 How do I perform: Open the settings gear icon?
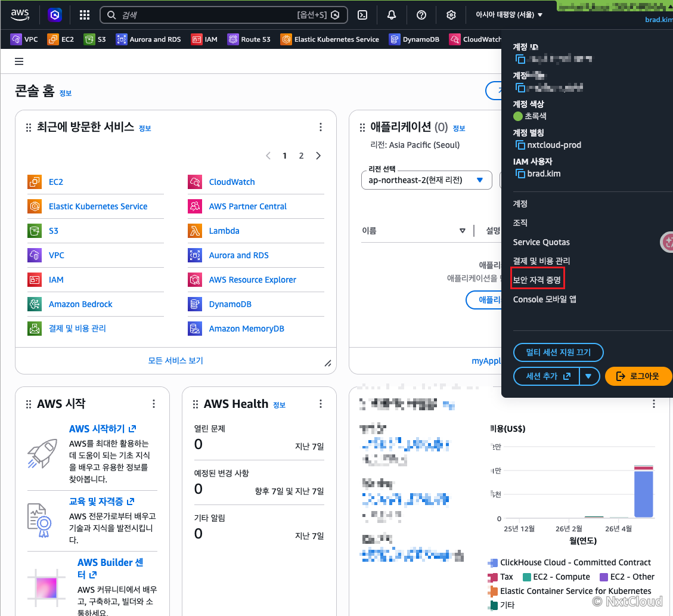point(451,15)
